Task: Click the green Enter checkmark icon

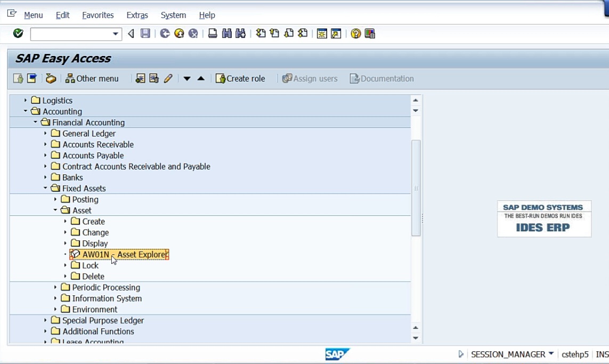Action: (18, 34)
